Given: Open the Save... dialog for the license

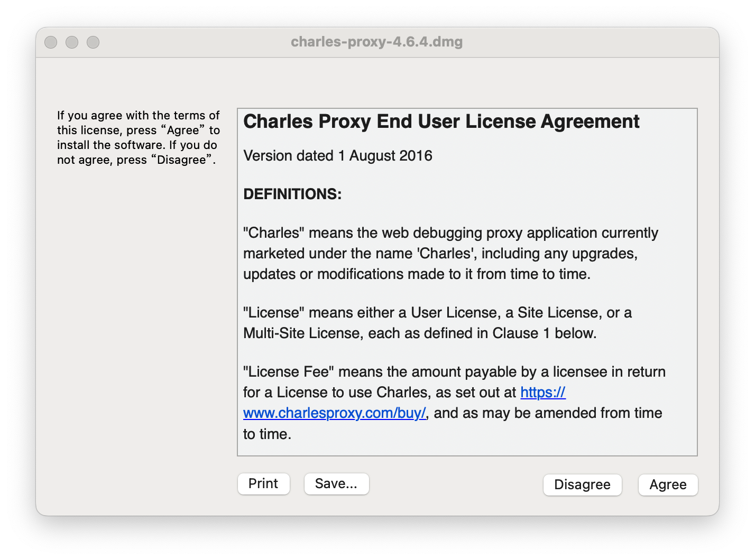Looking at the screenshot, I should pyautogui.click(x=336, y=483).
